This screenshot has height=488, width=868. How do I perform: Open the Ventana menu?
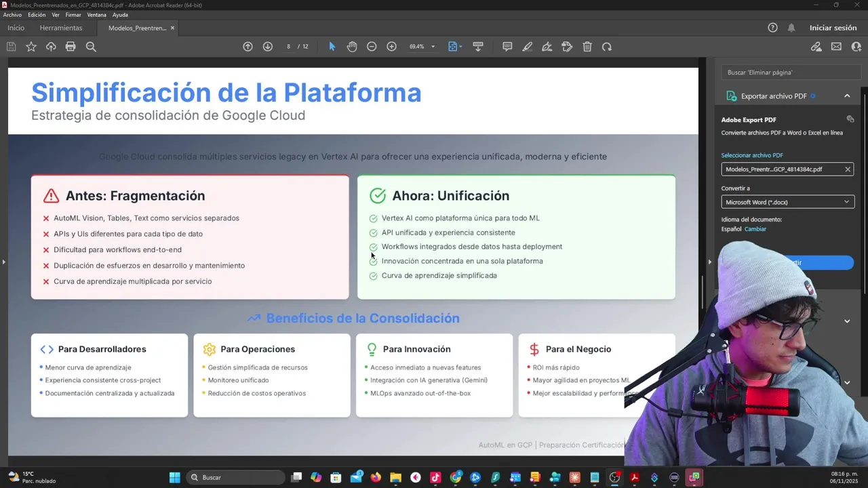coord(96,15)
